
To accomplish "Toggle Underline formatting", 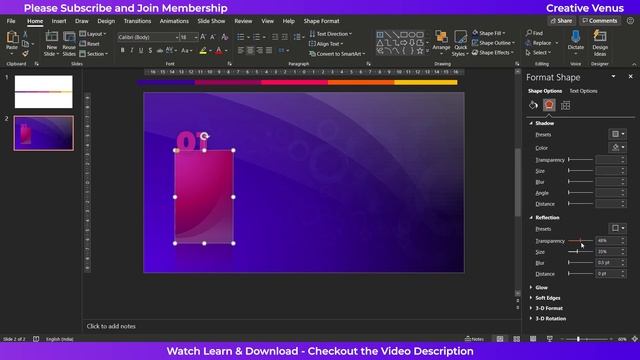I will tap(141, 50).
